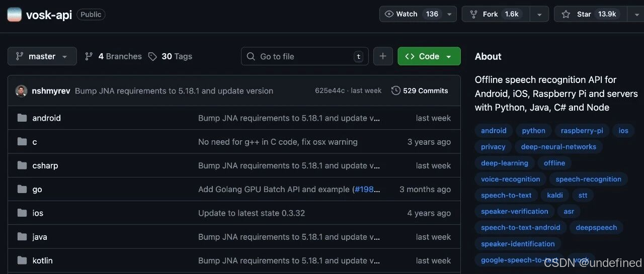This screenshot has width=644, height=274.
Task: Select the deep-learning topic tag
Action: click(x=505, y=163)
